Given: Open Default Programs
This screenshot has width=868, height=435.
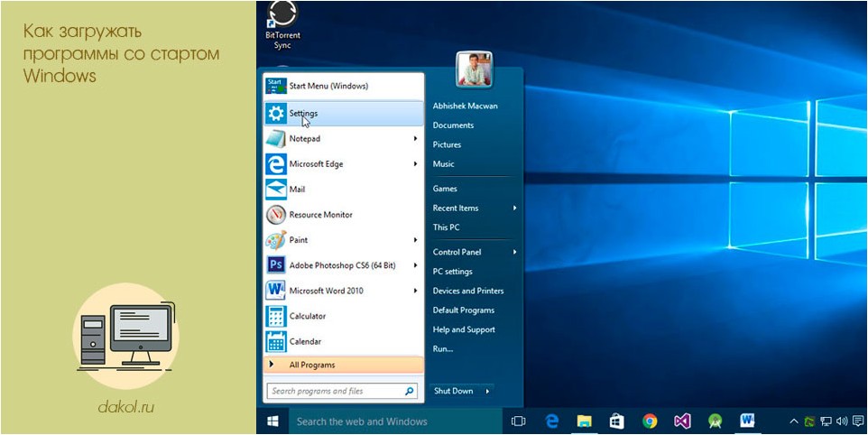Looking at the screenshot, I should 464,310.
